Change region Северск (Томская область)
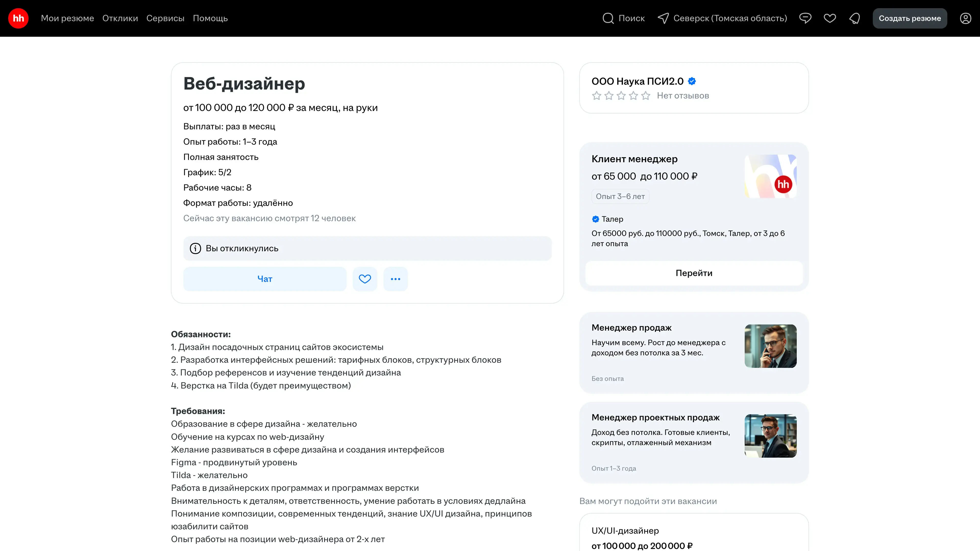 729,18
